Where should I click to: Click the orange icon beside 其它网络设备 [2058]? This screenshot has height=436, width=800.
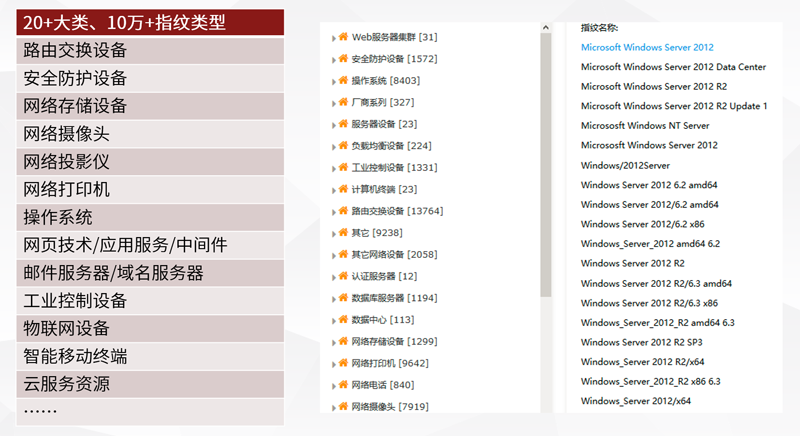pyautogui.click(x=343, y=254)
